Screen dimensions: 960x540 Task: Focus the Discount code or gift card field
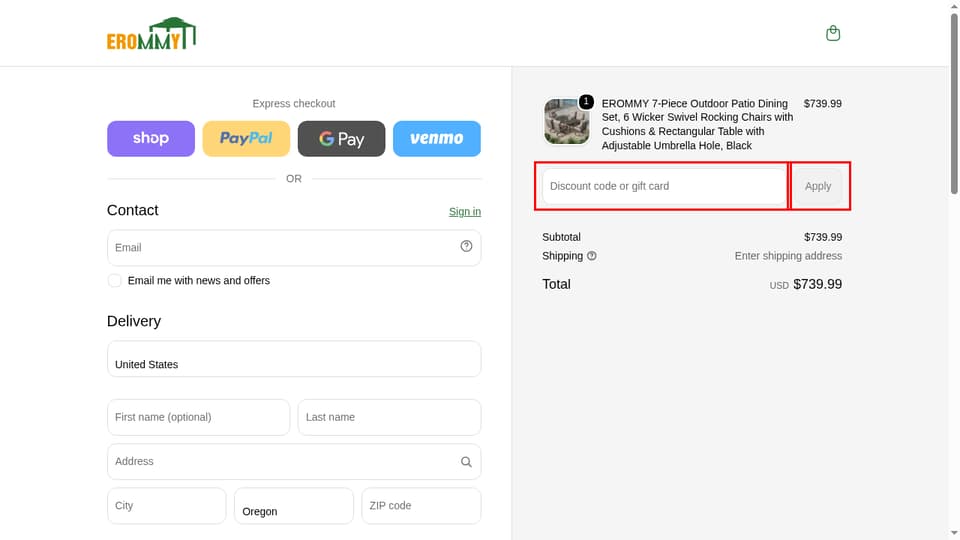pyautogui.click(x=664, y=186)
